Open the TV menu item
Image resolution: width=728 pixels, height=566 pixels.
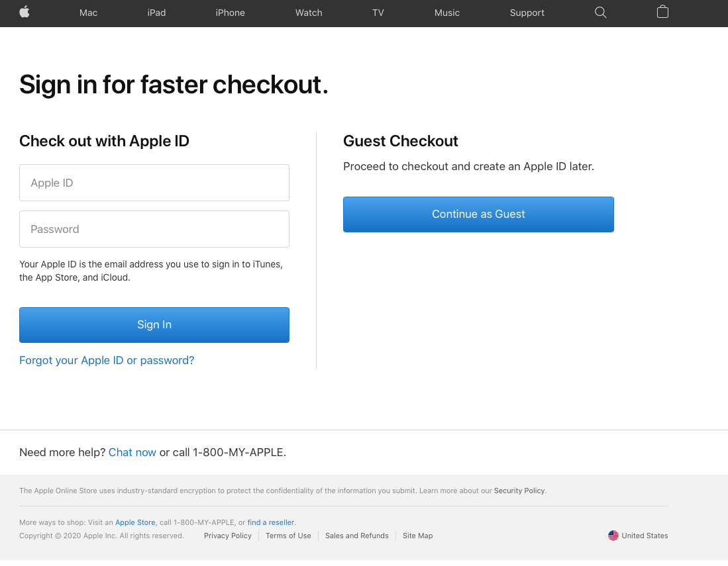pyautogui.click(x=378, y=13)
